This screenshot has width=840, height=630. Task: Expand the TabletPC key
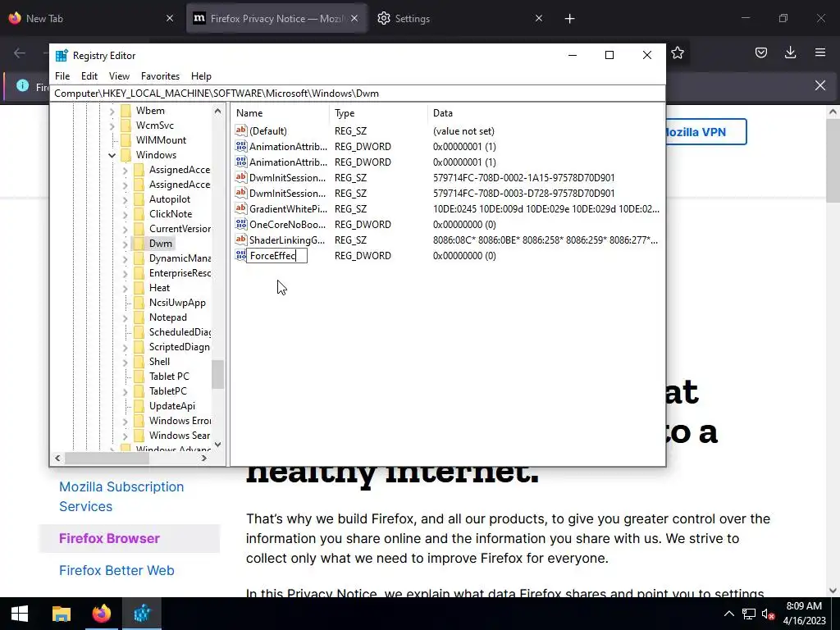pos(125,391)
